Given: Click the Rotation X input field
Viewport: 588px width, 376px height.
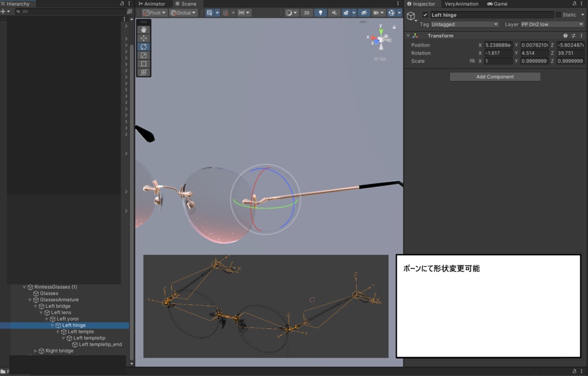Looking at the screenshot, I should pyautogui.click(x=498, y=53).
